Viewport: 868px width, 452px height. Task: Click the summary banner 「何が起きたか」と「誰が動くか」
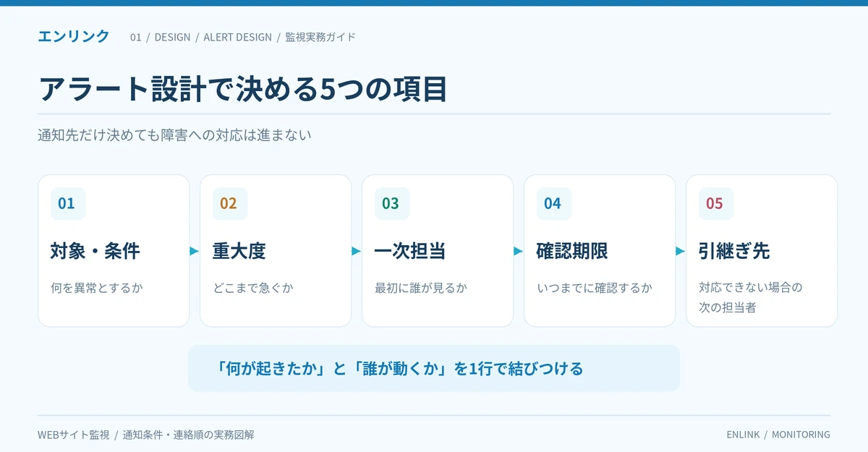(x=434, y=368)
